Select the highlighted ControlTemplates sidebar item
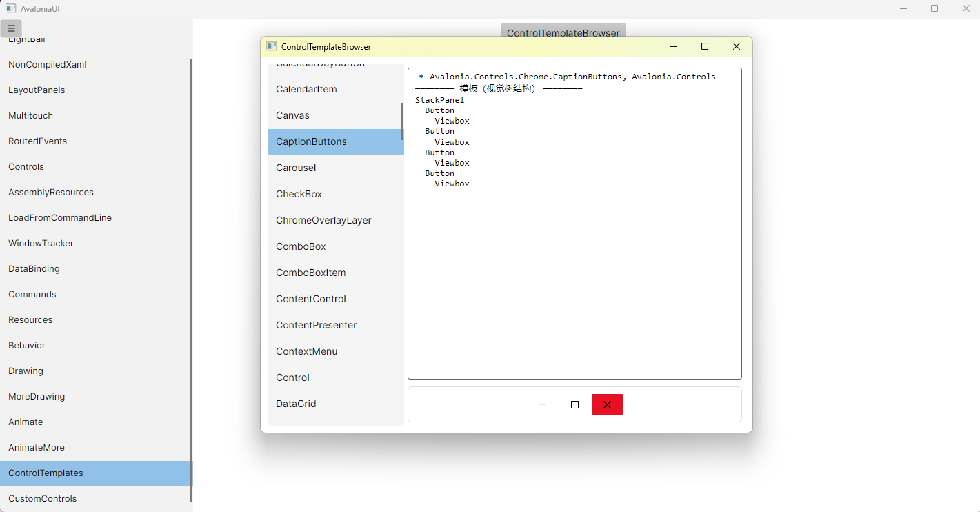Image resolution: width=980 pixels, height=512 pixels. click(x=95, y=473)
